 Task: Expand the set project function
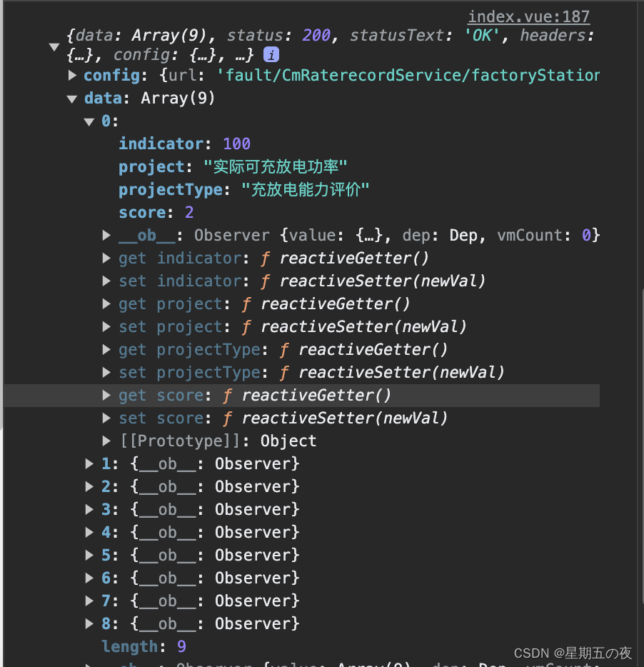click(106, 326)
